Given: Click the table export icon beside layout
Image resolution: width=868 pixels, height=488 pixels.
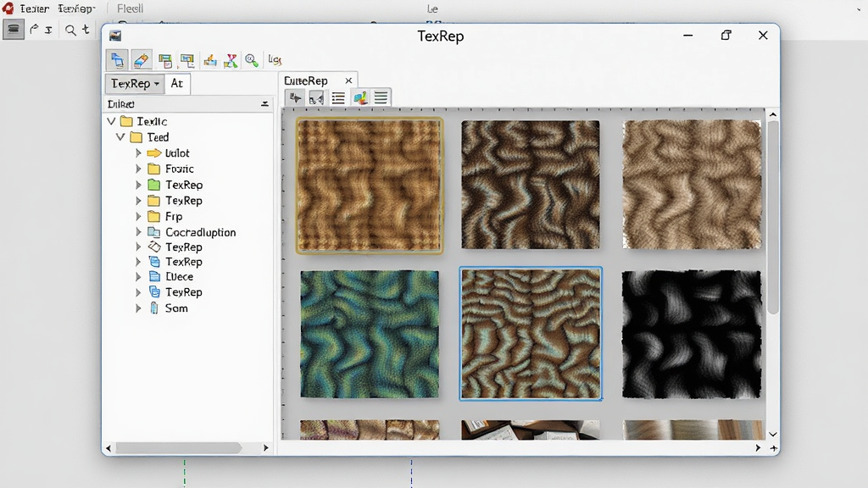Looking at the screenshot, I should [187, 60].
